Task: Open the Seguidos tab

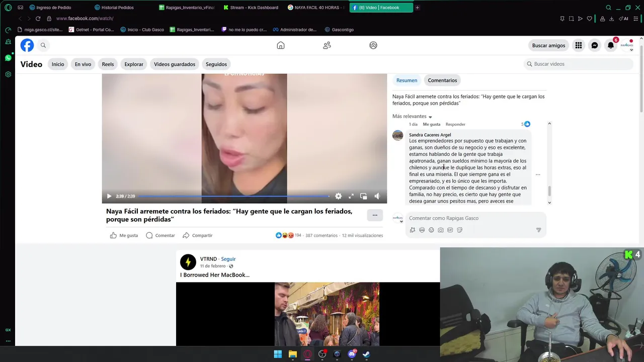Action: coord(216,64)
